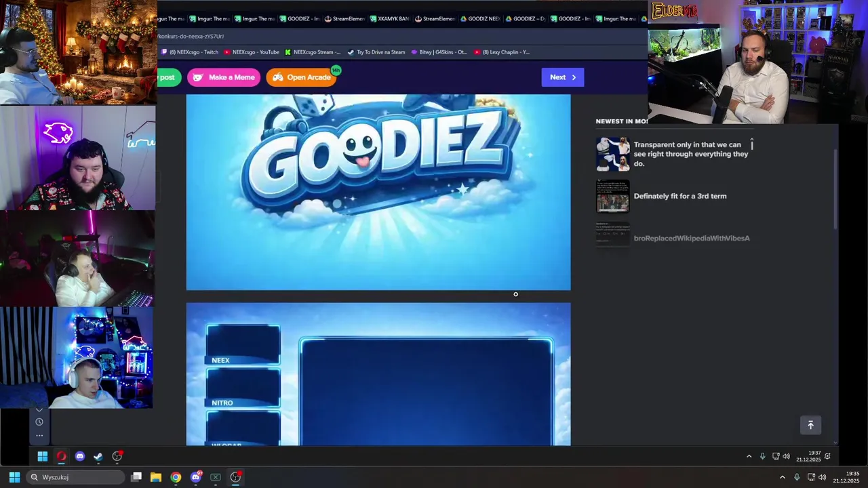The height and width of the screenshot is (488, 868).
Task: Switch to the XKAMYK BAN tab
Action: tap(390, 19)
